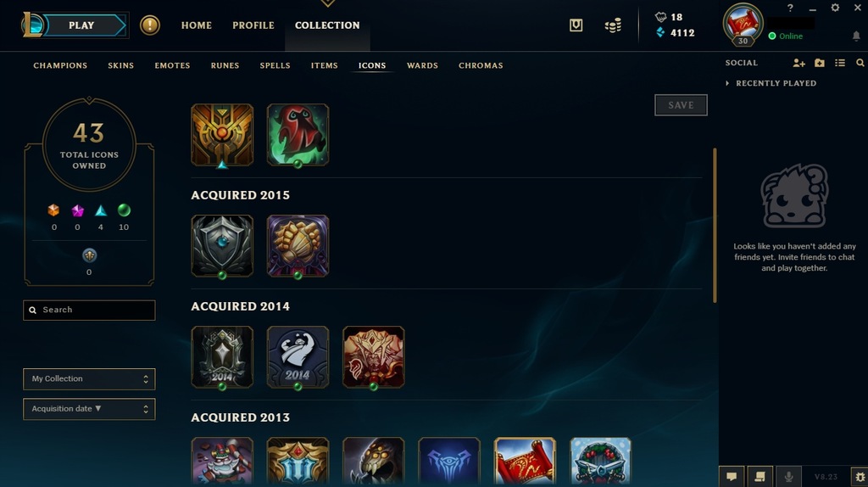The width and height of the screenshot is (868, 487).
Task: Open the Store coins icon
Action: coord(613,25)
